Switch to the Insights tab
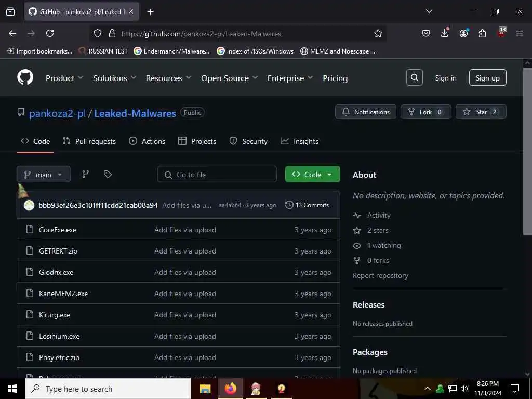The height and width of the screenshot is (399, 532). (299, 141)
